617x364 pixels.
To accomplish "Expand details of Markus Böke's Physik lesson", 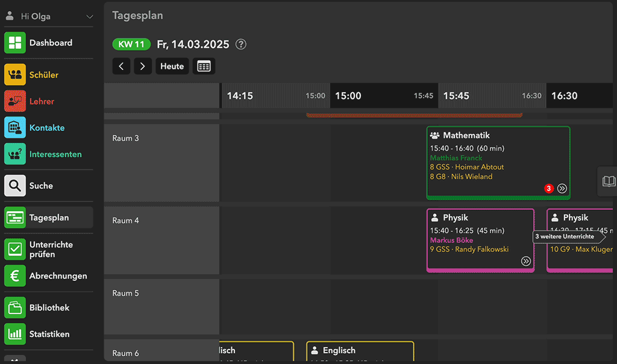I will [x=526, y=261].
